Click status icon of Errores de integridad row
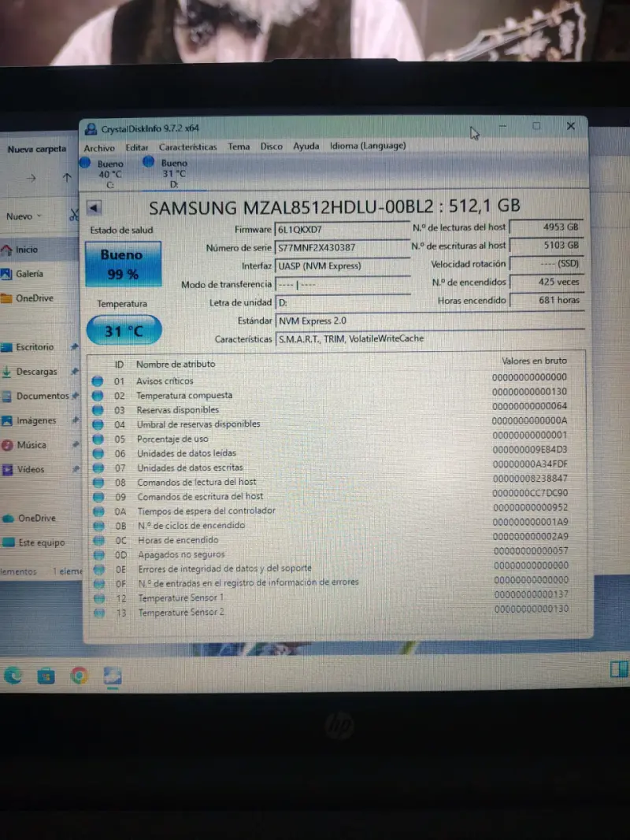The image size is (630, 840). [x=99, y=569]
